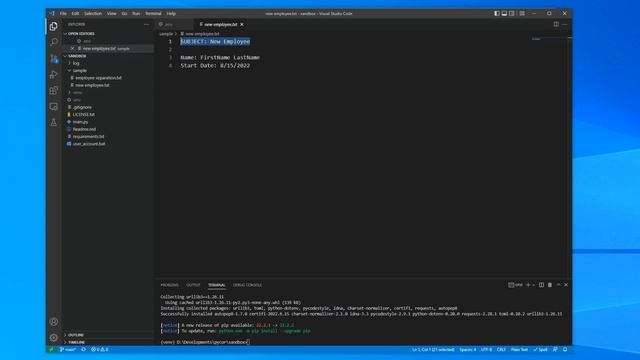This screenshot has width=640, height=360.
Task: Switch to the Output panel tab
Action: (x=193, y=285)
